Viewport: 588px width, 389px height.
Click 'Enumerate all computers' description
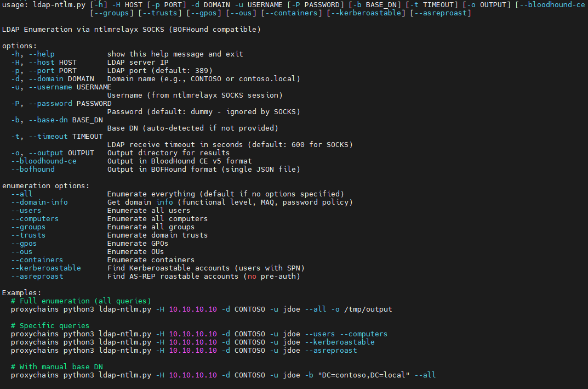(157, 219)
